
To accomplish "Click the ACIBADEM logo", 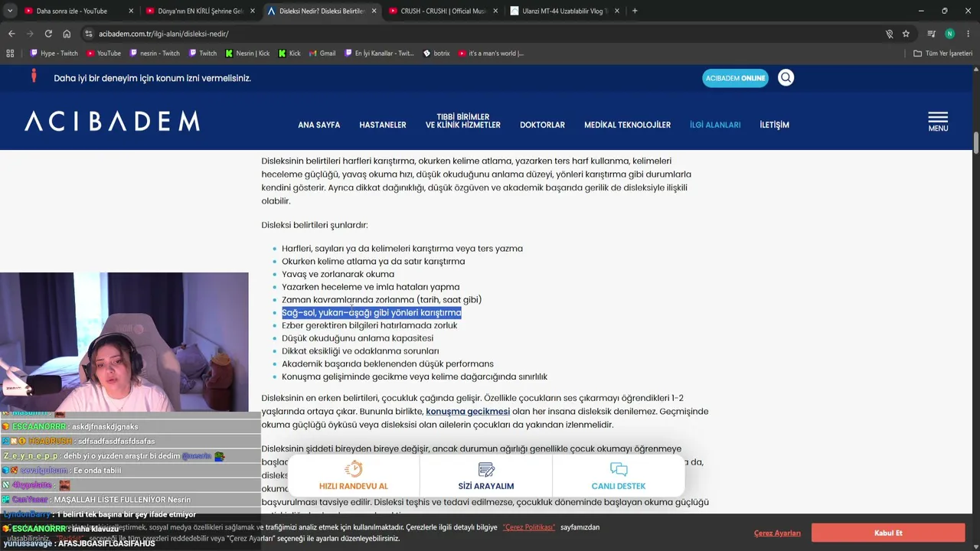I will tap(112, 121).
